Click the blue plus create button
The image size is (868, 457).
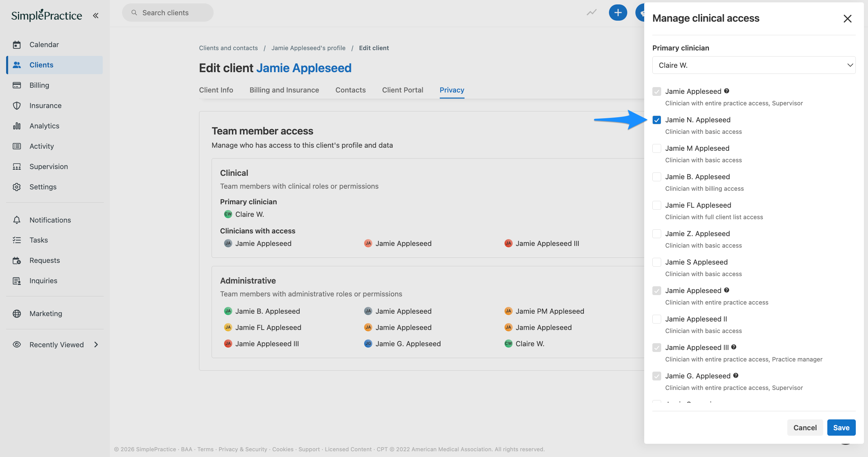pos(618,13)
